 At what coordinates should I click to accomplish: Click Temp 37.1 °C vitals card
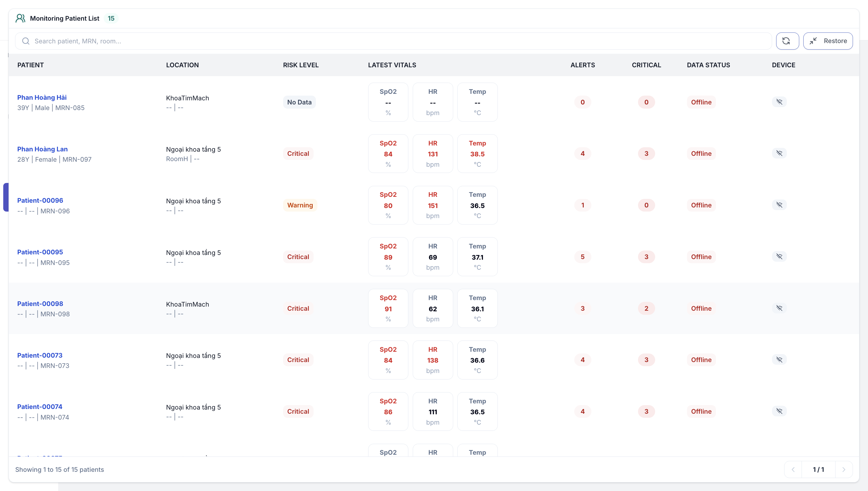point(477,257)
